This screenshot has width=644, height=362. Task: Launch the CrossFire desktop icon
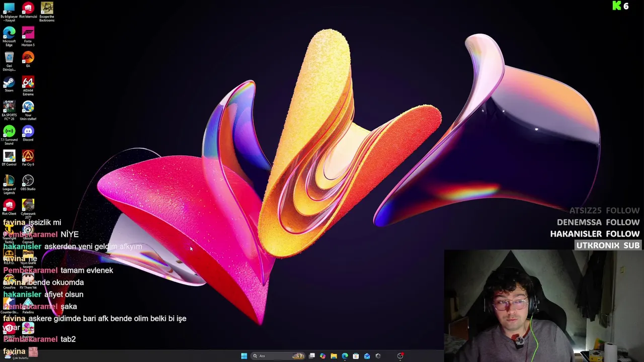[x=9, y=281]
